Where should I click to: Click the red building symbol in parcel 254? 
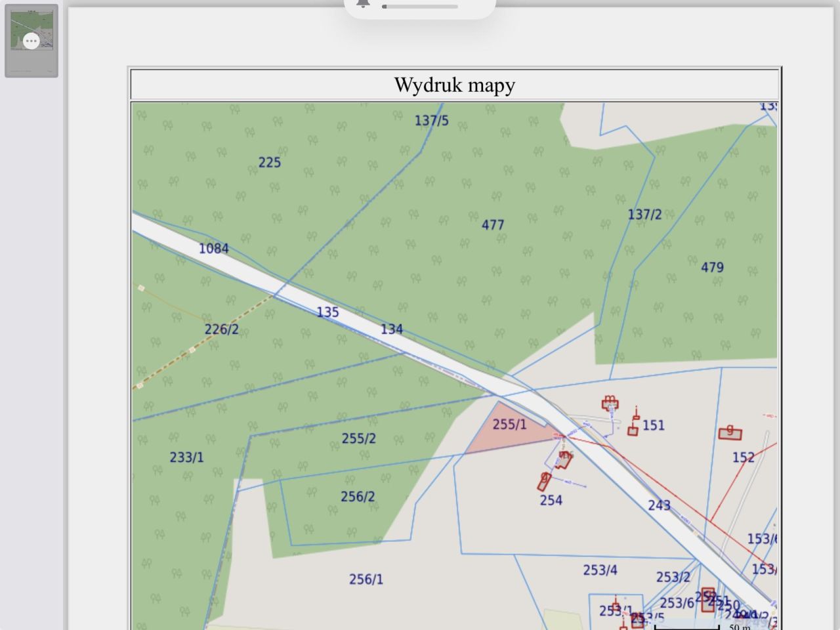pos(545,482)
